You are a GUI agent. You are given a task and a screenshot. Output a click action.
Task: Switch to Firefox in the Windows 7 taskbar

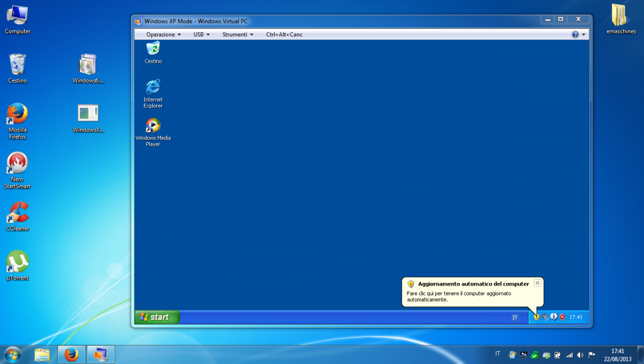71,355
